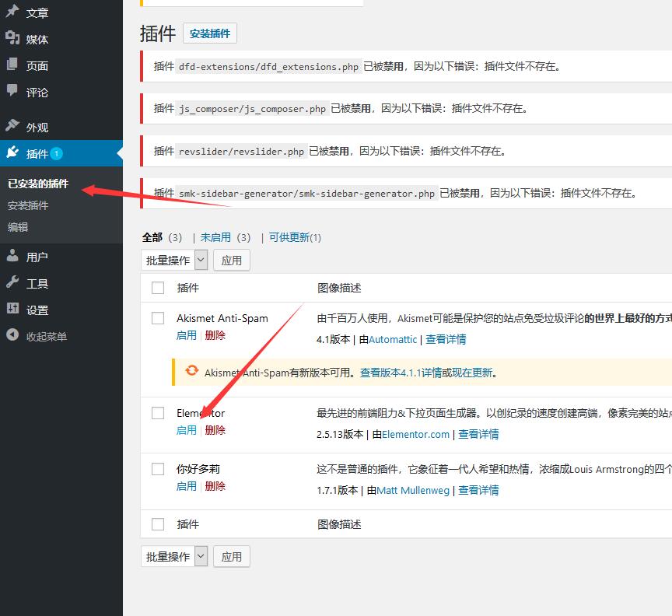Open the top 批量操作 dropdown
The height and width of the screenshot is (616, 672).
click(174, 261)
